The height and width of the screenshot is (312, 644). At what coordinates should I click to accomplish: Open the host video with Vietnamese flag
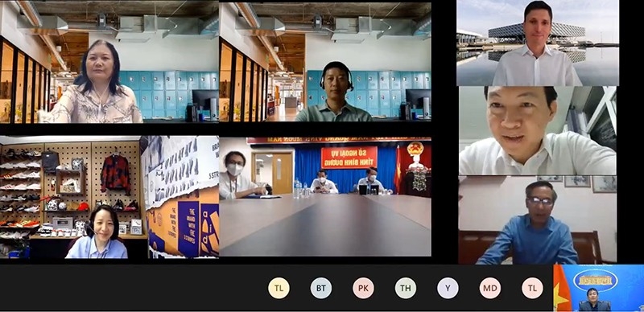[598, 288]
